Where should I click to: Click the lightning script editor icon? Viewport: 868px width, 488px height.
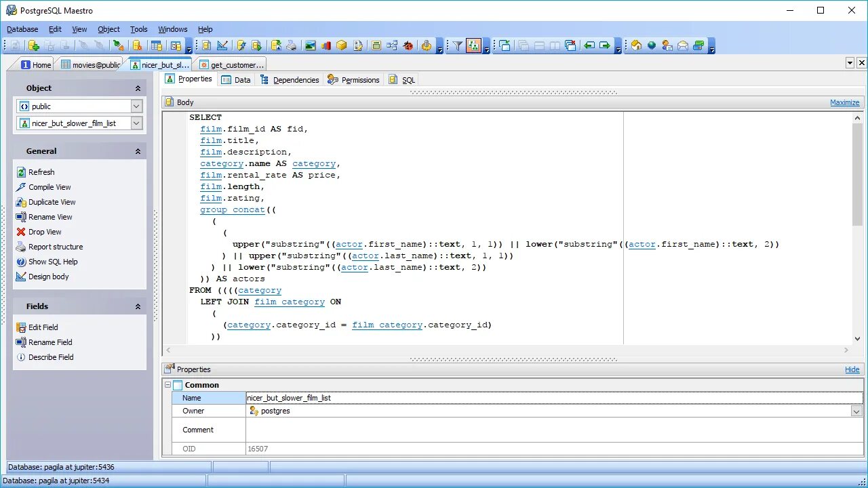241,45
